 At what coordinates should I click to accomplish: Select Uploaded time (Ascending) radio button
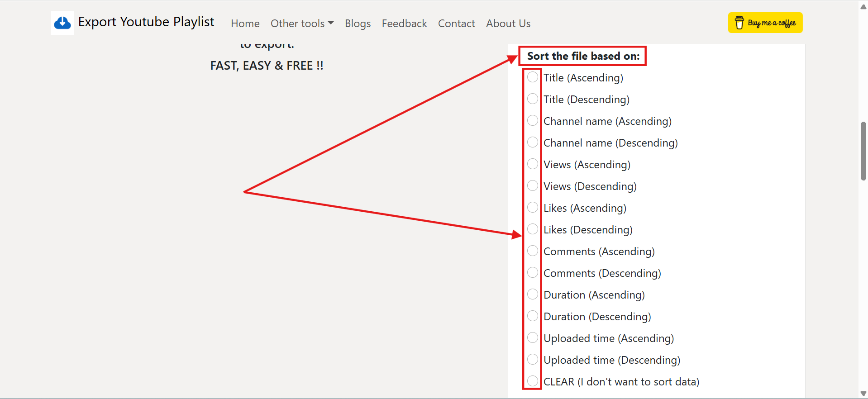coord(533,337)
